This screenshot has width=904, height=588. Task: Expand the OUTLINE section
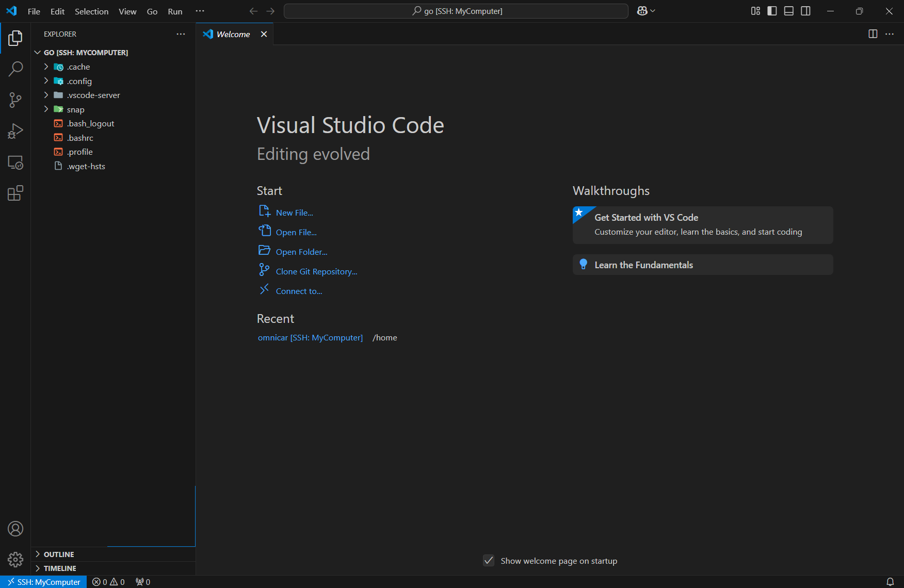click(59, 554)
